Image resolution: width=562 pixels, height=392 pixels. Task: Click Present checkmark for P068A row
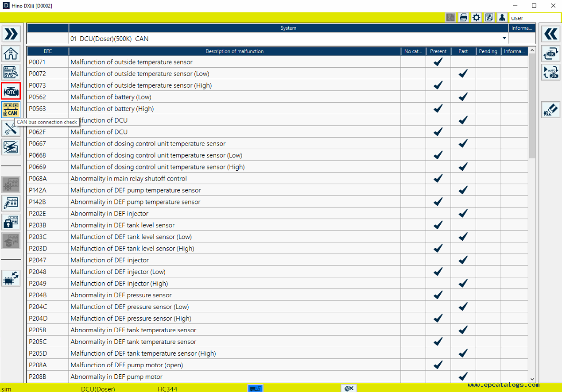[x=438, y=178]
